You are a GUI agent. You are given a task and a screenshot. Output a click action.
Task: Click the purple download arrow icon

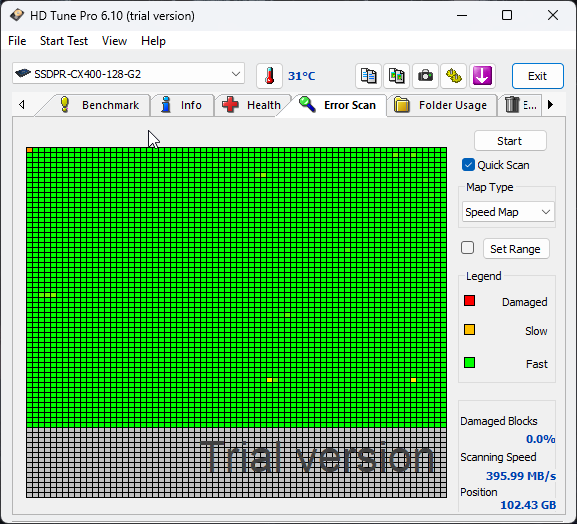pyautogui.click(x=482, y=76)
